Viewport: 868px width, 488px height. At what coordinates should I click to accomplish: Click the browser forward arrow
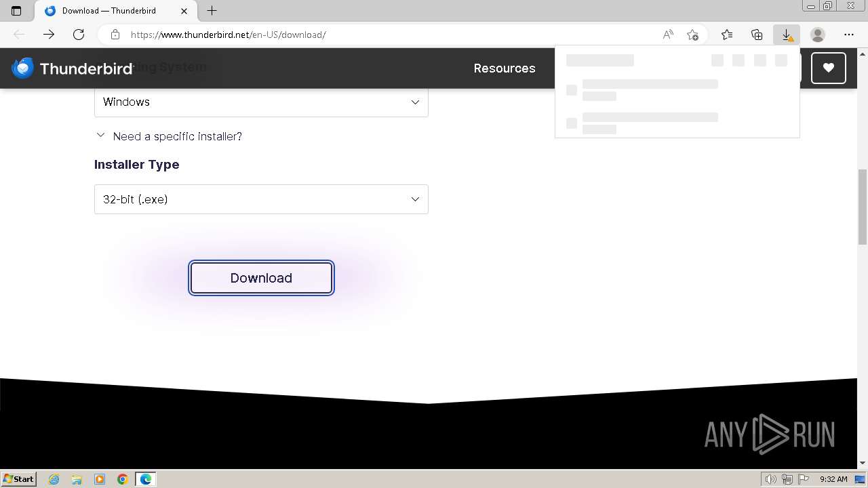point(49,35)
